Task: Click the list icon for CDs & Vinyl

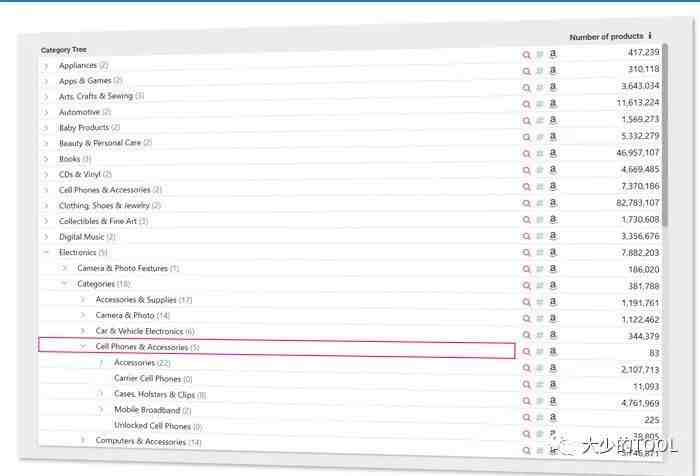Action: tap(540, 170)
